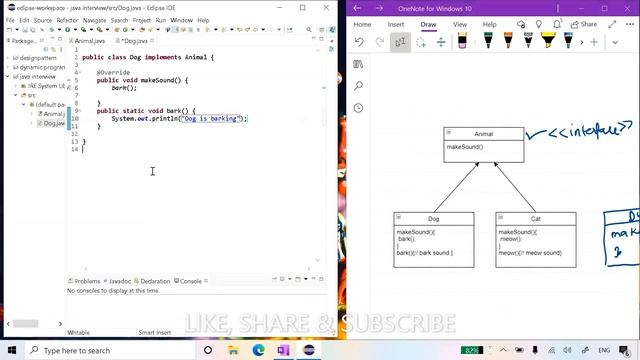Collapse java interview project node
Image resolution: width=640 pixels, height=360 pixels.
click(x=8, y=77)
